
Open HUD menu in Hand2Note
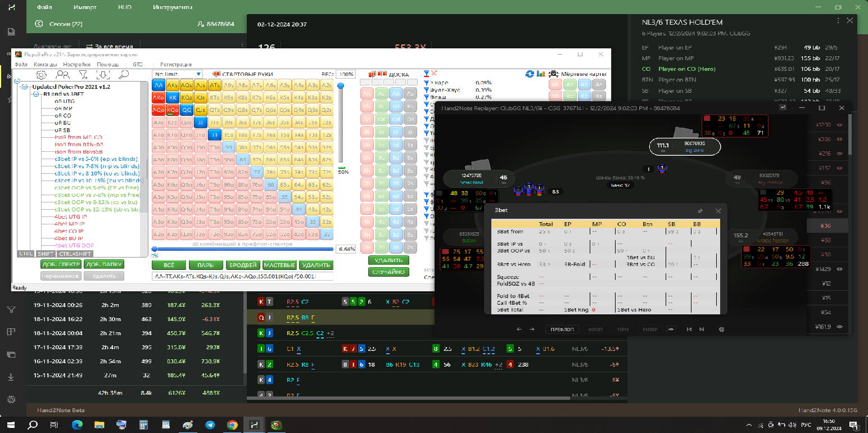tap(125, 8)
